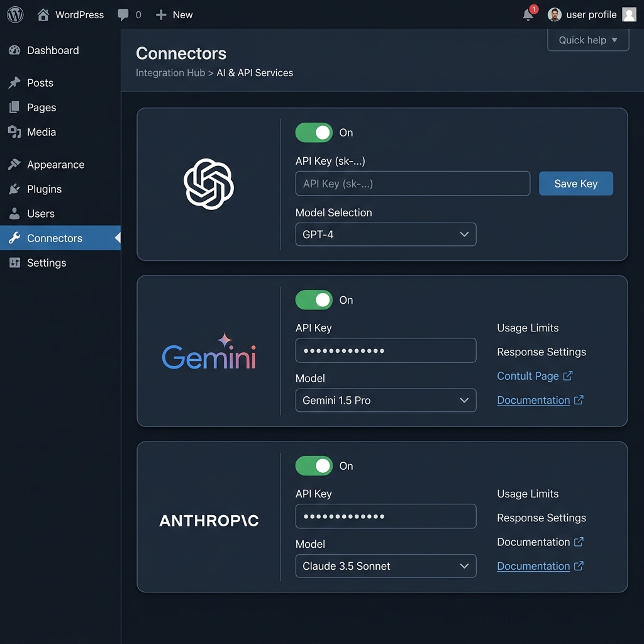Focus the Anthropic API Key field
The width and height of the screenshot is (644, 644).
click(386, 516)
